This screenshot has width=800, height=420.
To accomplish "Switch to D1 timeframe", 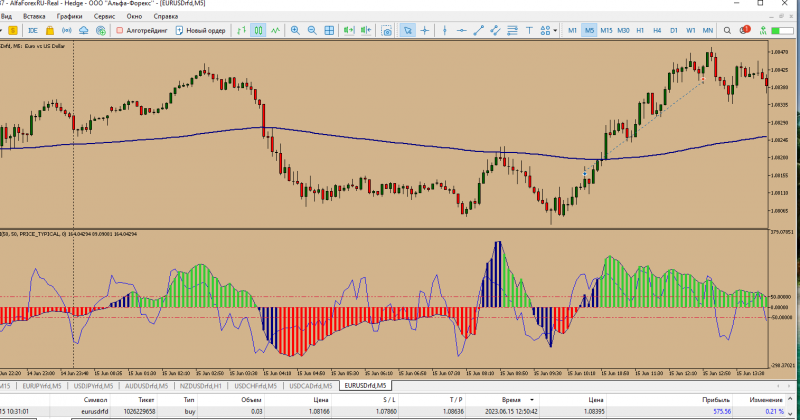I will coord(674,31).
